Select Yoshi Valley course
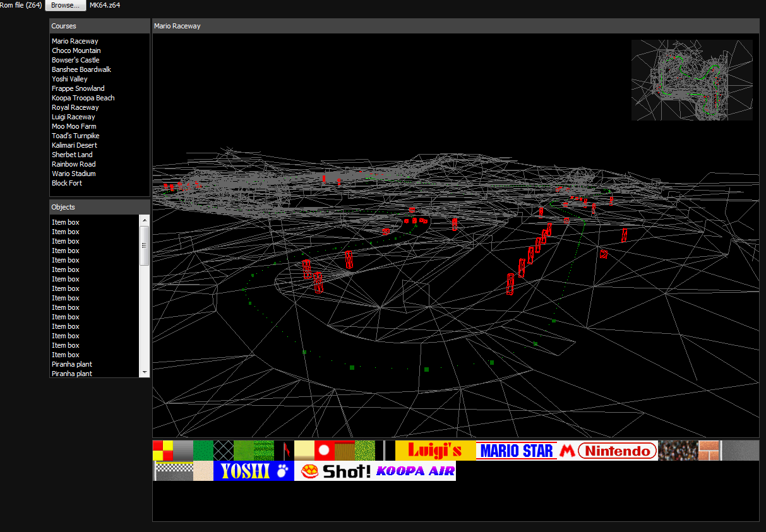The height and width of the screenshot is (532, 766). tap(69, 79)
